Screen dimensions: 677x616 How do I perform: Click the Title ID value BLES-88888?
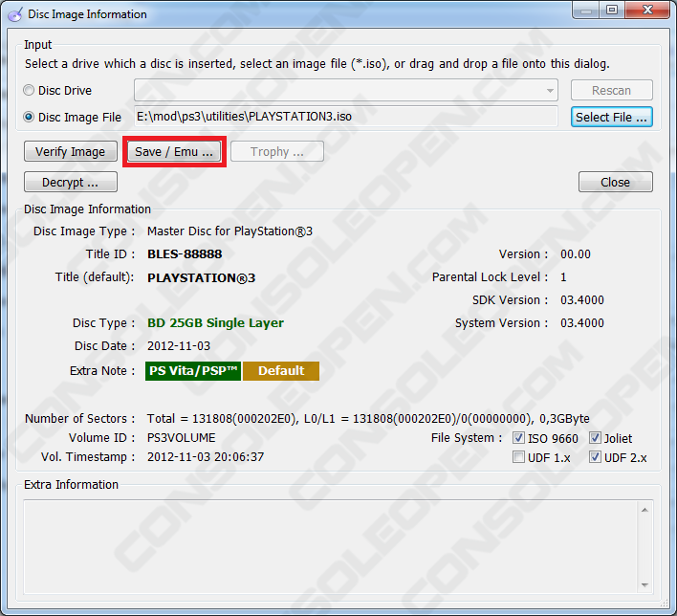point(185,254)
